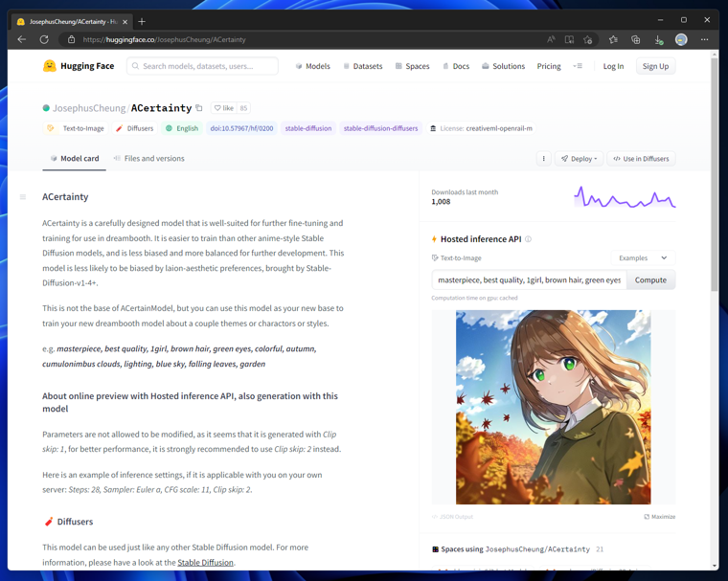Click JSON Output below the image

(x=452, y=517)
